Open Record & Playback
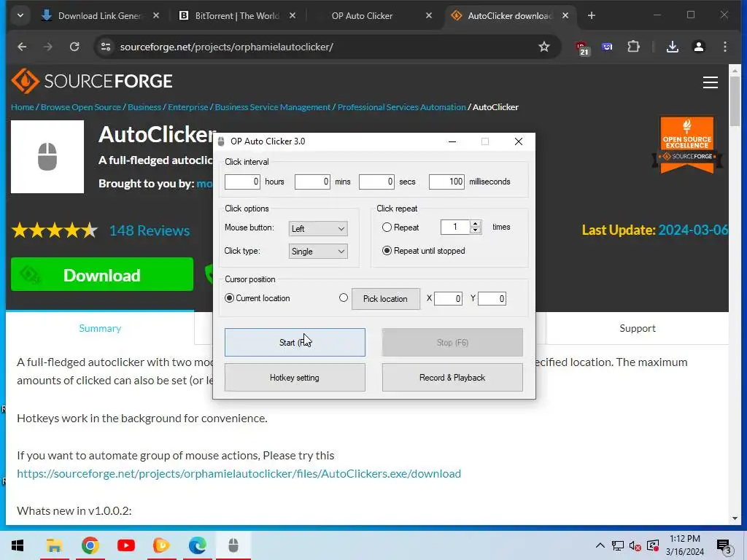 click(x=452, y=378)
